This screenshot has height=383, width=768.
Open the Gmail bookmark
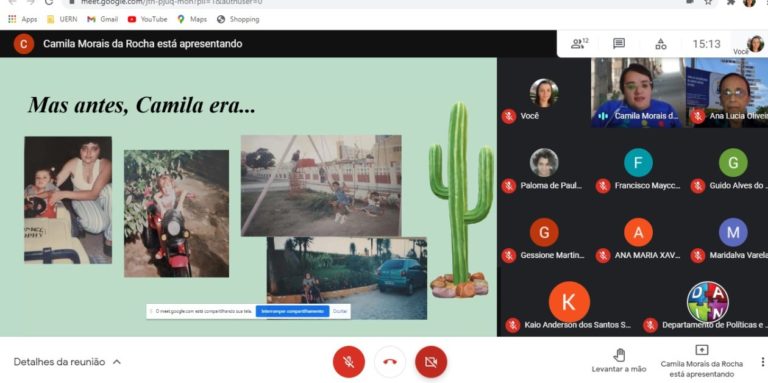[x=102, y=19]
